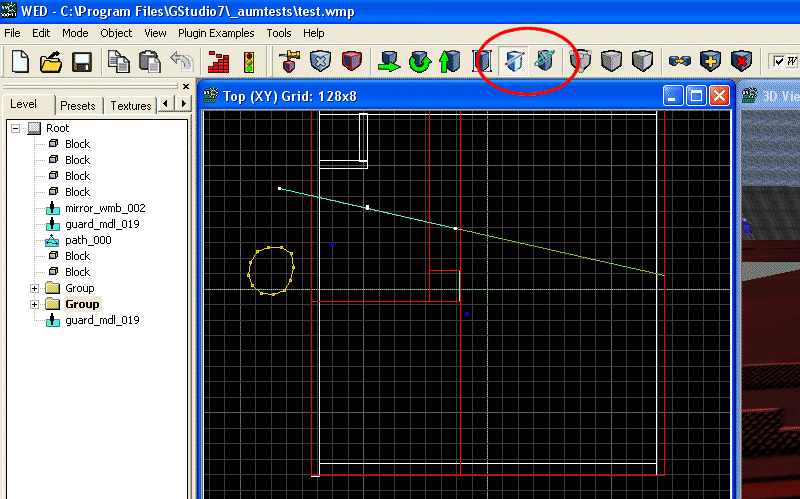Select path_000 in the level tree
Screen dimensions: 800x499
88,240
